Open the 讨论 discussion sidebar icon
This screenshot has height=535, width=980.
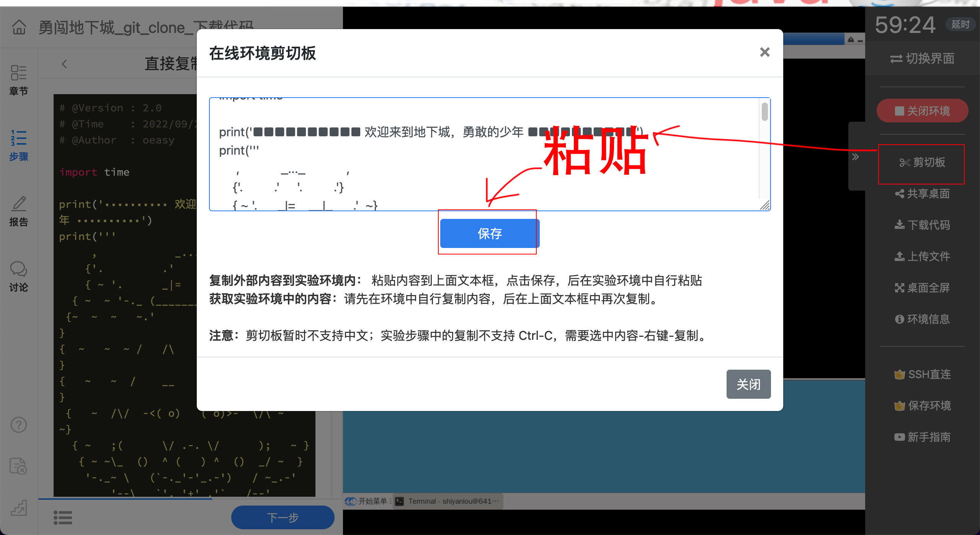[x=18, y=277]
